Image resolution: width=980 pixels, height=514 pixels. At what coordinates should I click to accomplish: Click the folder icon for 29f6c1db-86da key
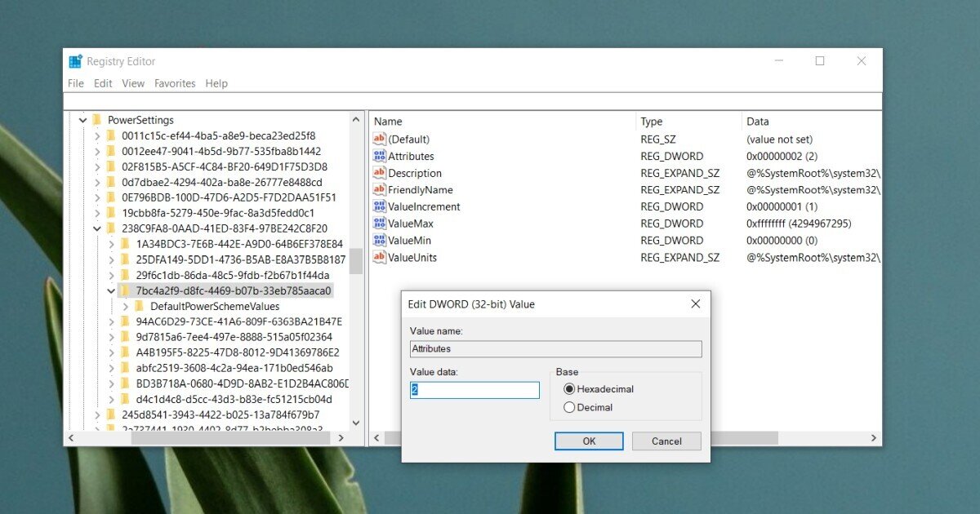(125, 275)
